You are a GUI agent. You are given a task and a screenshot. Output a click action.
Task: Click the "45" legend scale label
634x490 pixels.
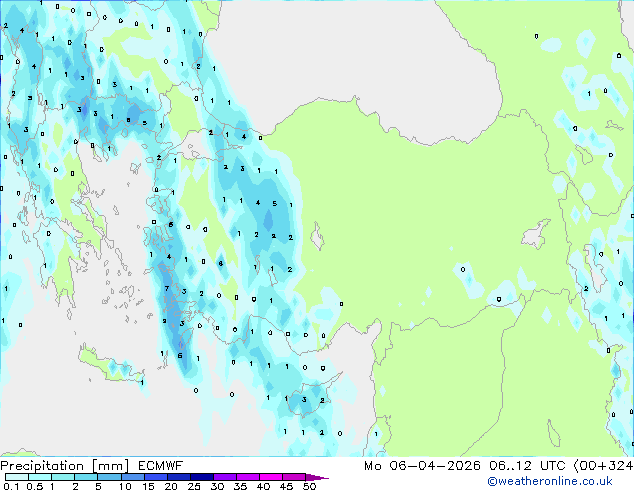click(286, 486)
